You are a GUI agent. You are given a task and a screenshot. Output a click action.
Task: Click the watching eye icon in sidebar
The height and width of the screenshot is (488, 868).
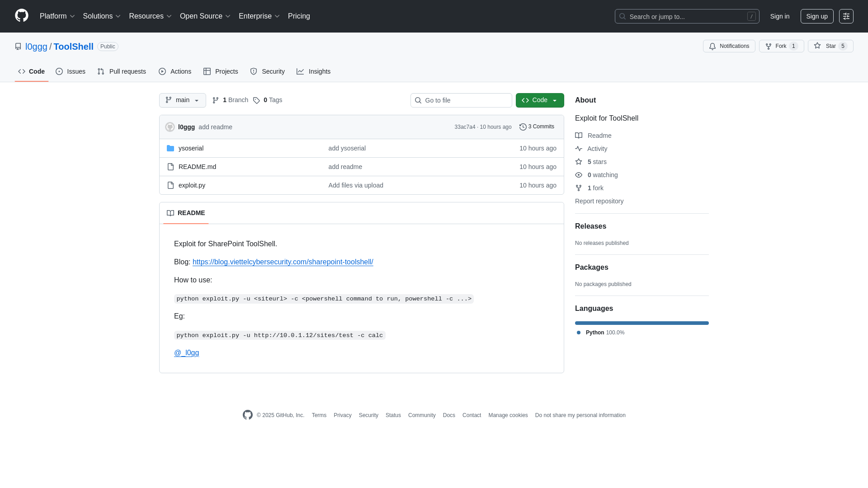pyautogui.click(x=579, y=175)
